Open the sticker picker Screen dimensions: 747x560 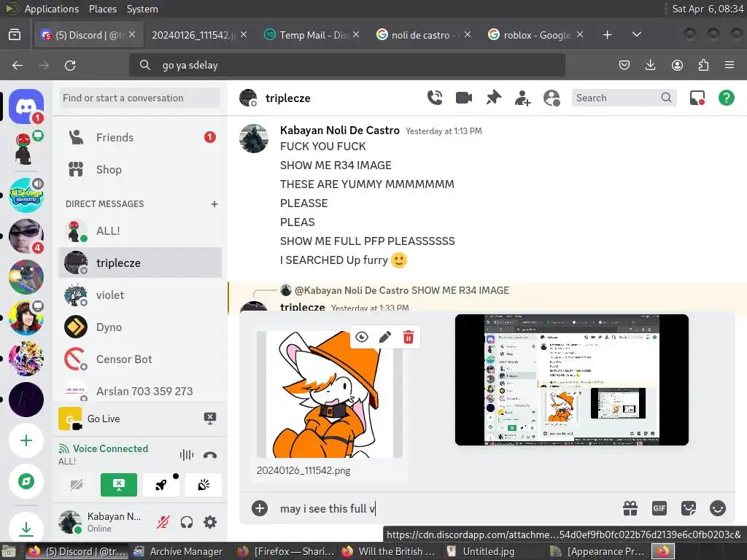(689, 508)
